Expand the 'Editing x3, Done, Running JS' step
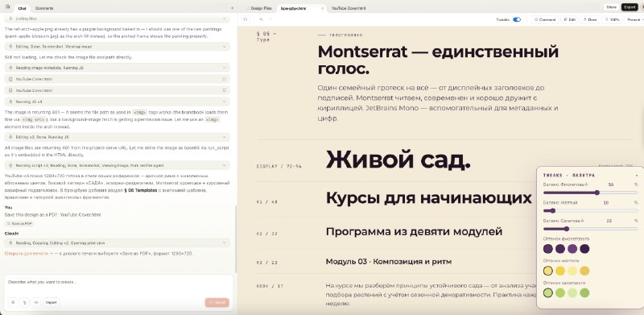Screen dimensions: 644x315 pyautogui.click(x=117, y=137)
